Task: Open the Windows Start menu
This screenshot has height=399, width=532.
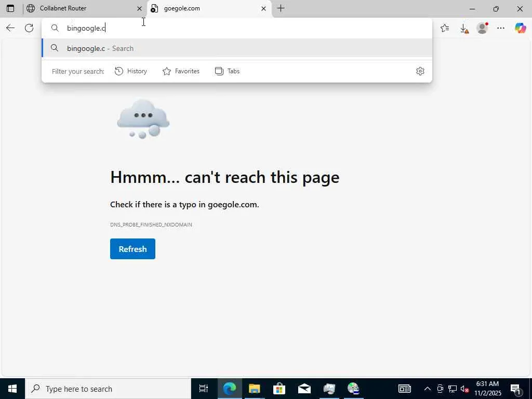Action: 12,389
